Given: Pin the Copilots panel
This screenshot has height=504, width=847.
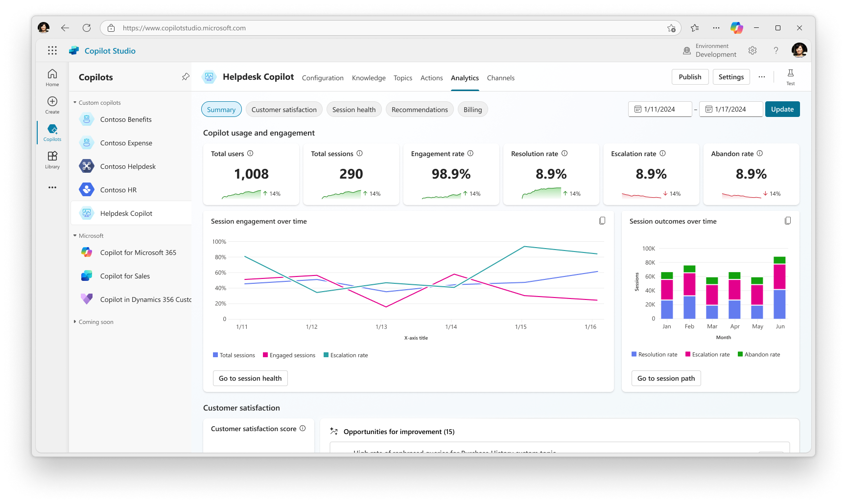Looking at the screenshot, I should pyautogui.click(x=185, y=77).
